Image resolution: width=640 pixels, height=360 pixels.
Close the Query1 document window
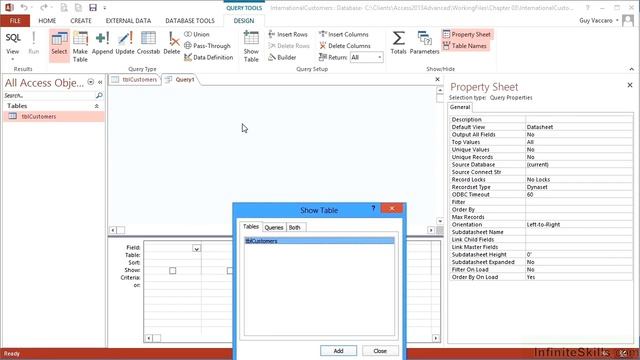coord(438,79)
